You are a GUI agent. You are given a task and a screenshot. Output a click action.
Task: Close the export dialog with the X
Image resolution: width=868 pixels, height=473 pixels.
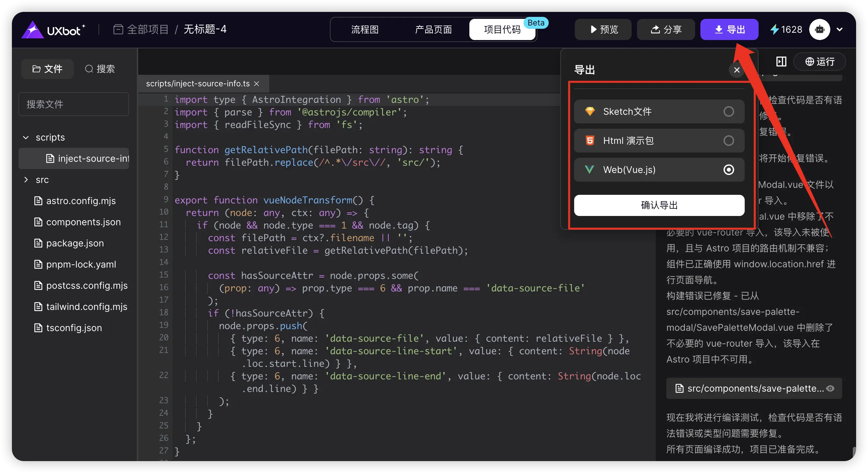736,70
